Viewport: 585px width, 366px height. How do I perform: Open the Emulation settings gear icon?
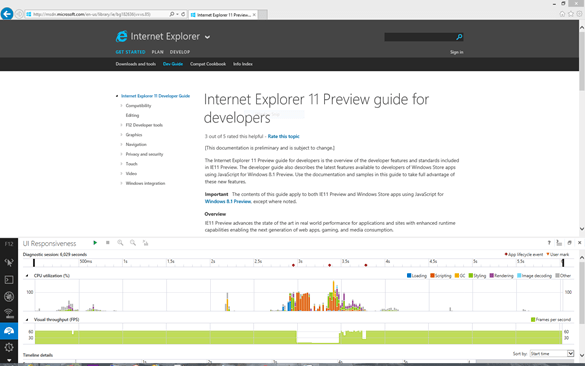pos(9,347)
